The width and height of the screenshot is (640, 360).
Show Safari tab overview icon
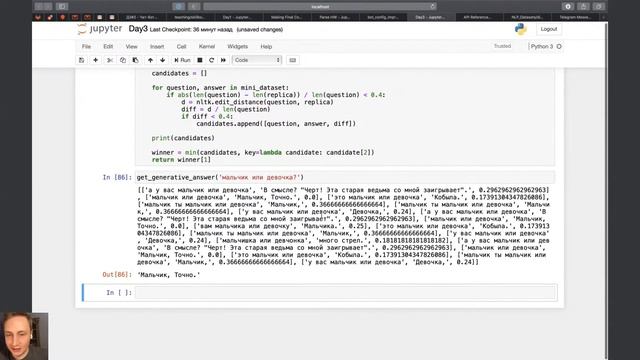tap(599, 6)
